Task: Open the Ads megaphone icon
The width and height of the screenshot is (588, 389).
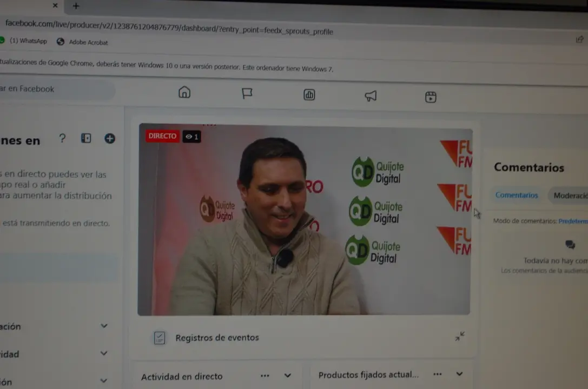Action: 371,96
